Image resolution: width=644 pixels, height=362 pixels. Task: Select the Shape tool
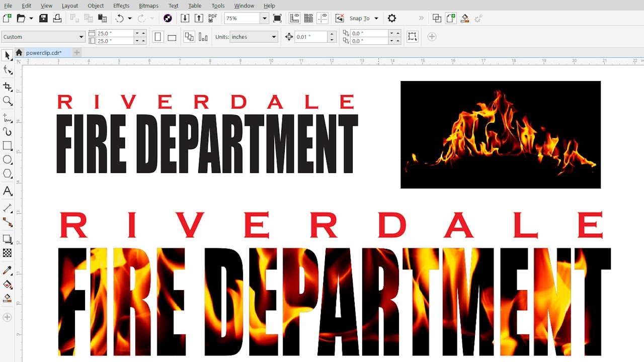click(7, 70)
